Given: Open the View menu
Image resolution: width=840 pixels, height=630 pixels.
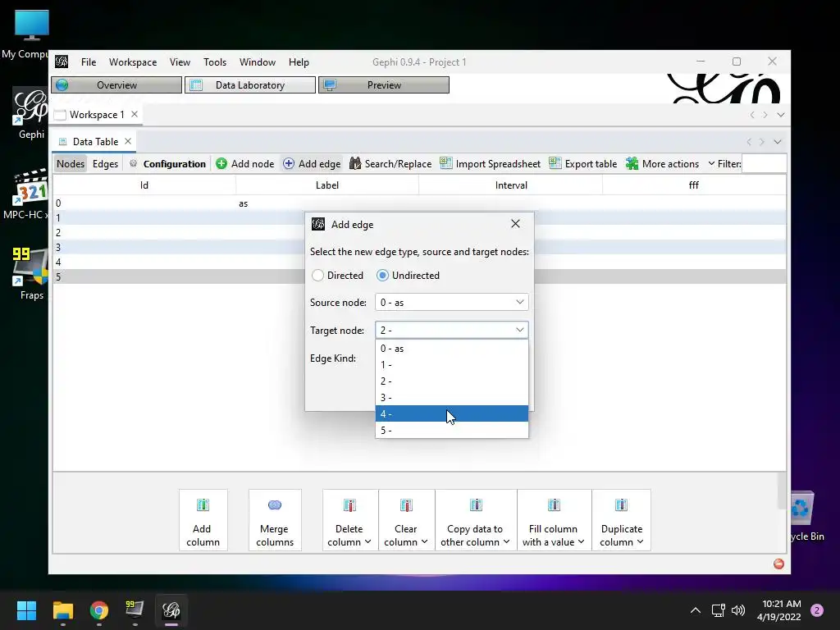Looking at the screenshot, I should coord(180,62).
